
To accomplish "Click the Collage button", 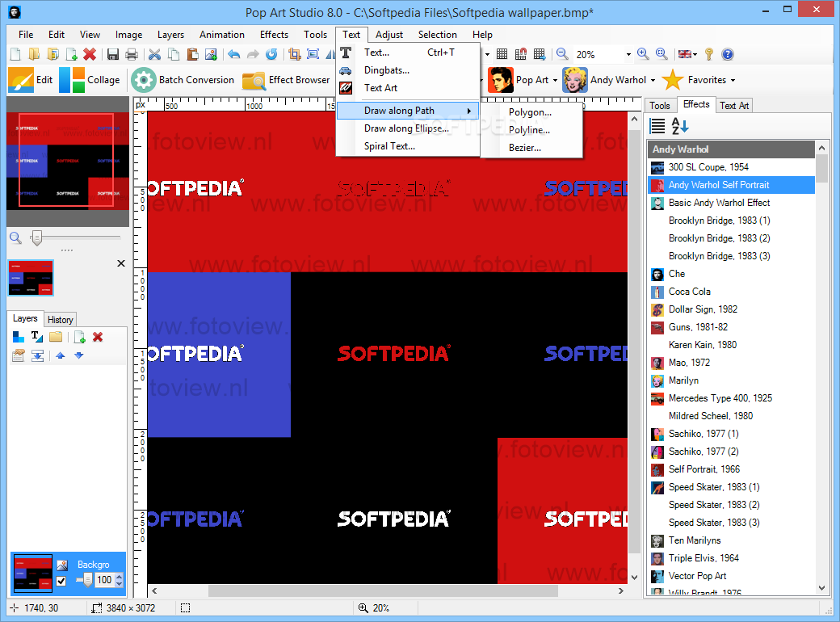I will coord(90,80).
